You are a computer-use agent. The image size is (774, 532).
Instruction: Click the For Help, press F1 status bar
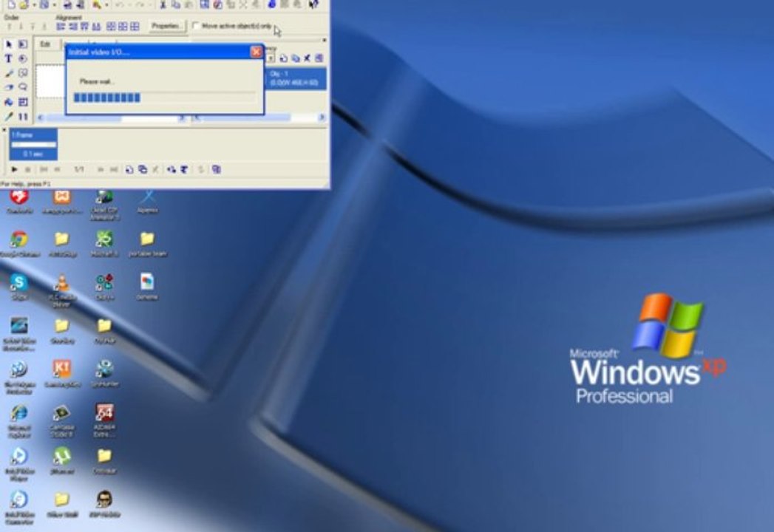coord(26,183)
